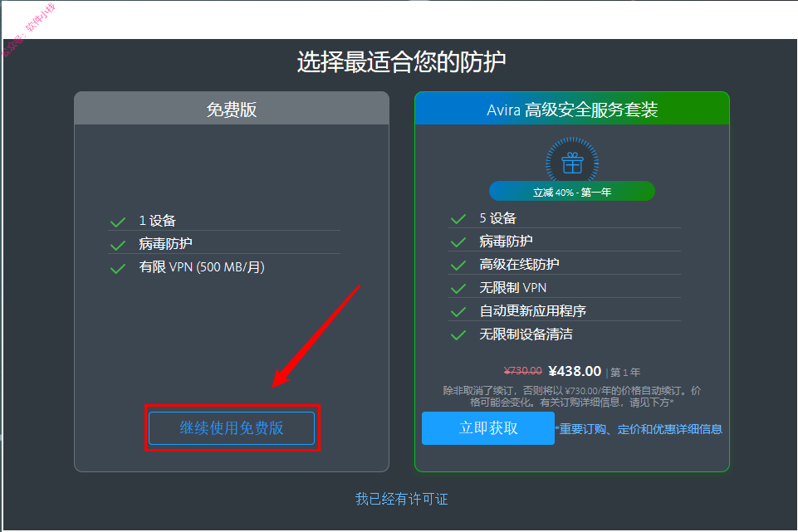Image resolution: width=798 pixels, height=532 pixels.
Task: Click the 继续使用免费版 button
Action: pos(232,427)
